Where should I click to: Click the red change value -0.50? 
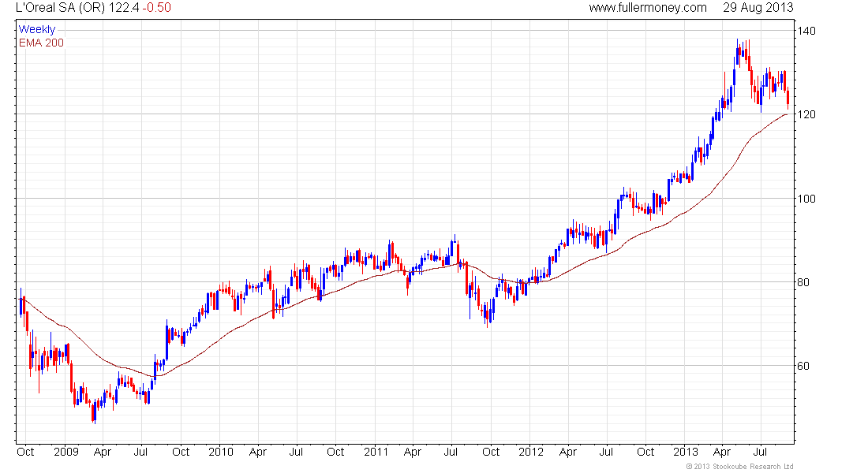(x=157, y=8)
